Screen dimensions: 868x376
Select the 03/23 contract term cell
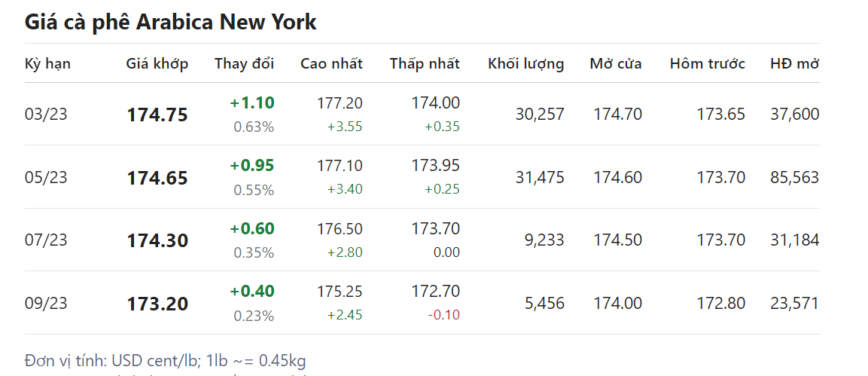coord(46,115)
